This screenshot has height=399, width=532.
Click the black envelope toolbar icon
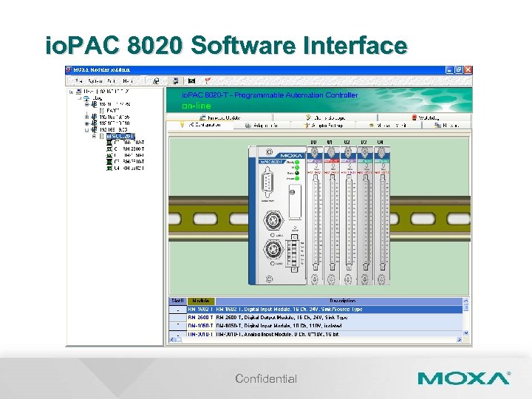(191, 81)
